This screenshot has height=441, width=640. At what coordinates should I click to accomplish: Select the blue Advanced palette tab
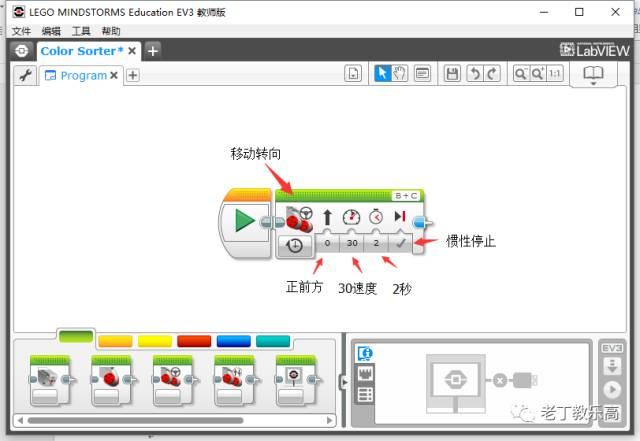click(233, 341)
